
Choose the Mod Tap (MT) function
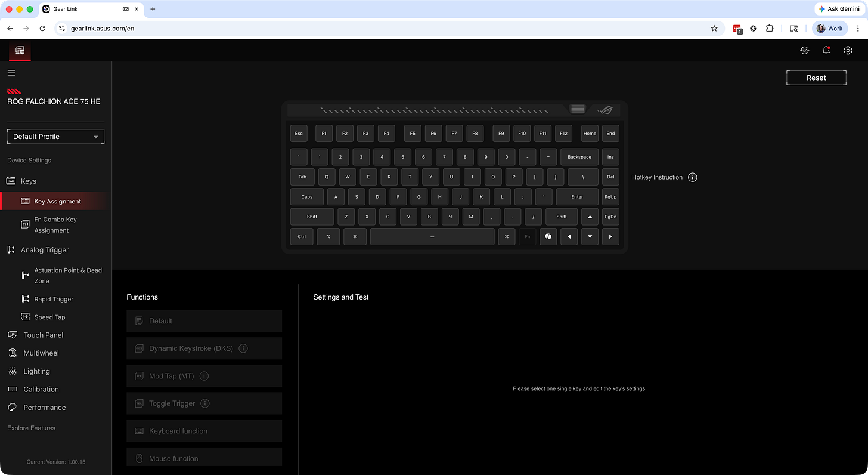click(x=204, y=376)
